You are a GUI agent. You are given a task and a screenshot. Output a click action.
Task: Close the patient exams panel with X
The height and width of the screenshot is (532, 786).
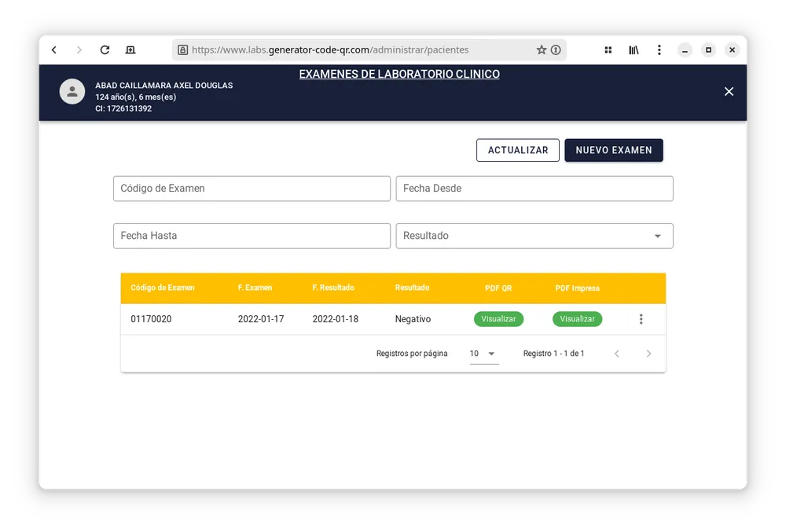[729, 91]
